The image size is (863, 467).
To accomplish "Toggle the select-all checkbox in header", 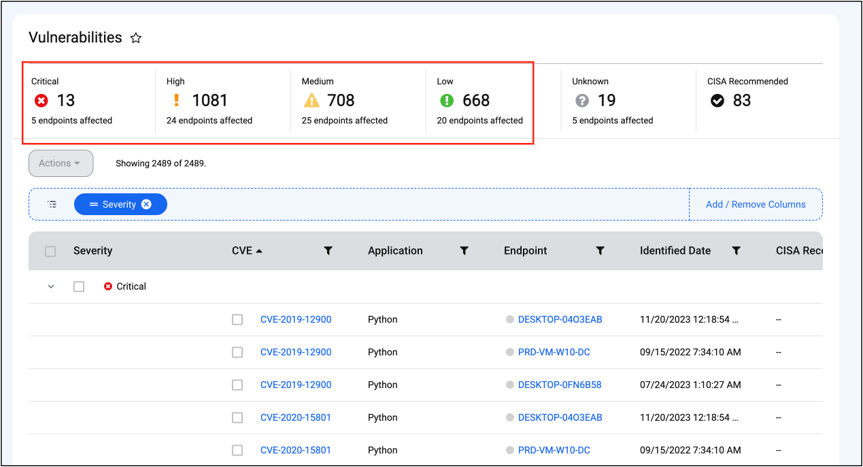I will point(50,251).
